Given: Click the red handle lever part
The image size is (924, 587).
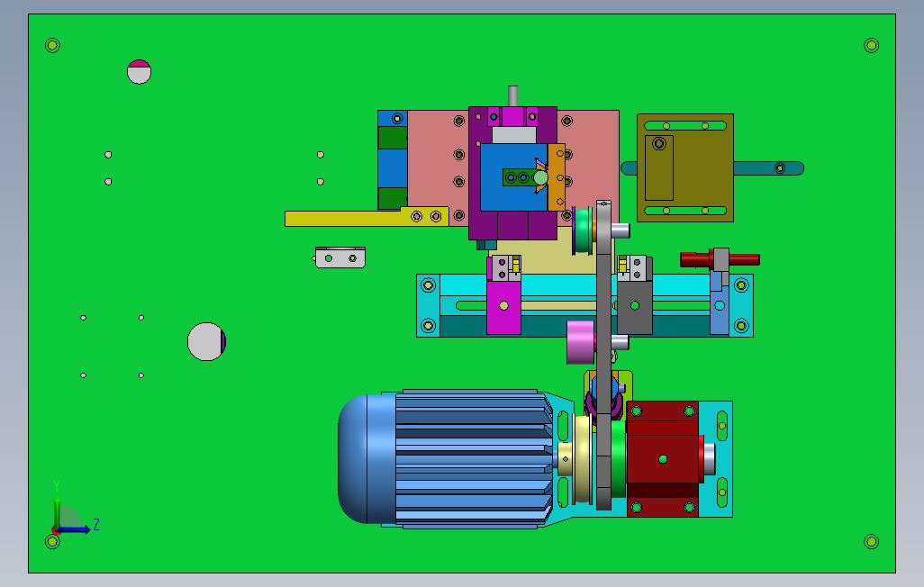Looking at the screenshot, I should (720, 259).
